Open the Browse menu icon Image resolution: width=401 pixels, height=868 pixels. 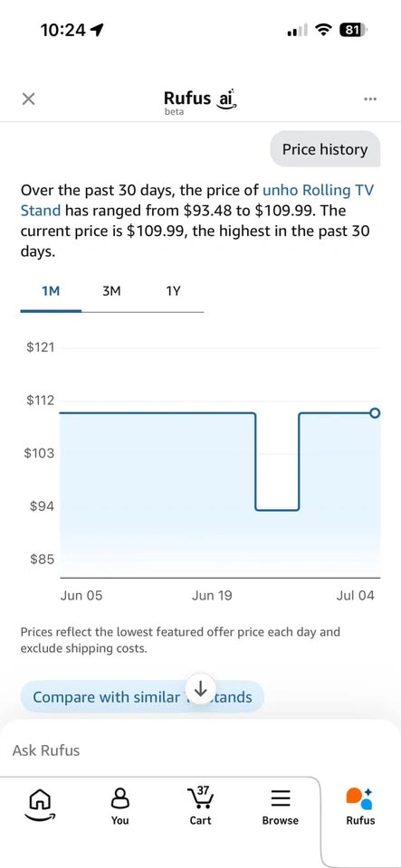coord(281,806)
